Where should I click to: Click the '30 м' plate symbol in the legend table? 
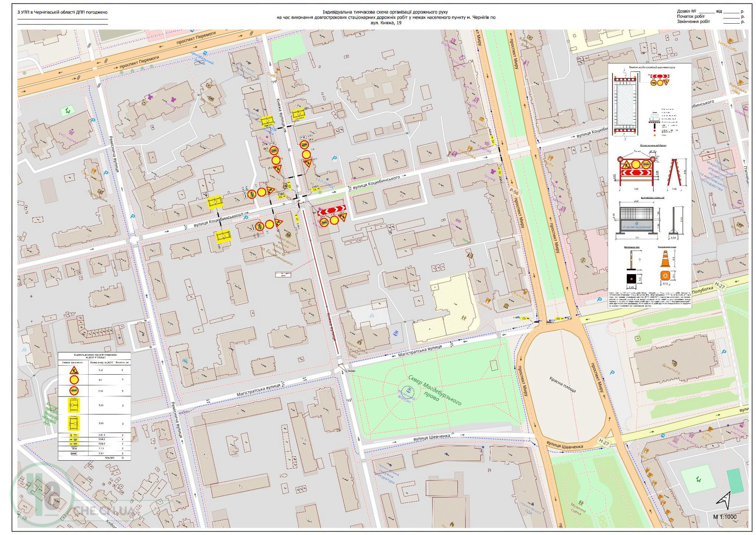click(x=74, y=449)
